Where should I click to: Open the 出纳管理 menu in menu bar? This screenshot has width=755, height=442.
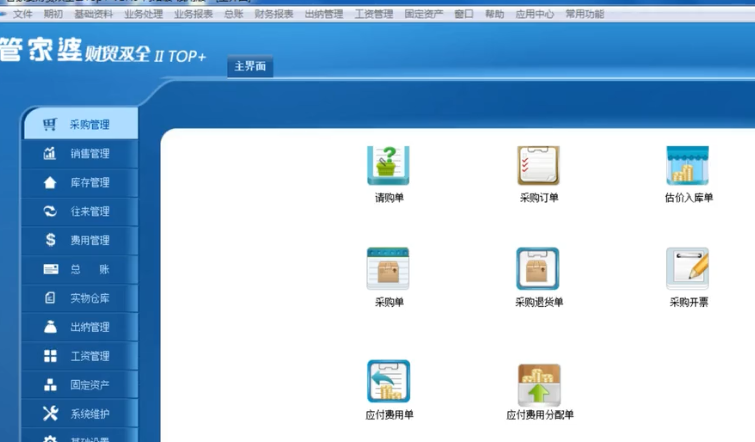324,14
